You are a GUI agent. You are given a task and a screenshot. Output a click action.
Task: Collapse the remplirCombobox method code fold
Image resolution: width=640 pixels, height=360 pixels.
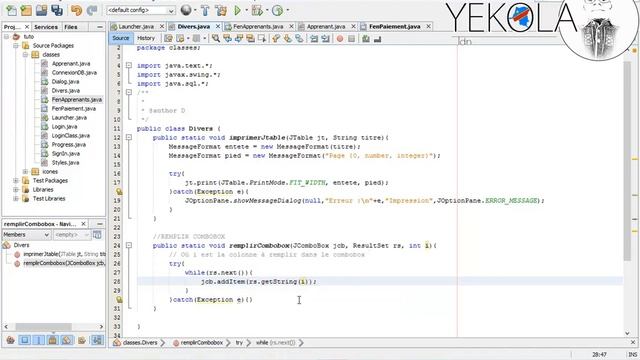(x=129, y=246)
